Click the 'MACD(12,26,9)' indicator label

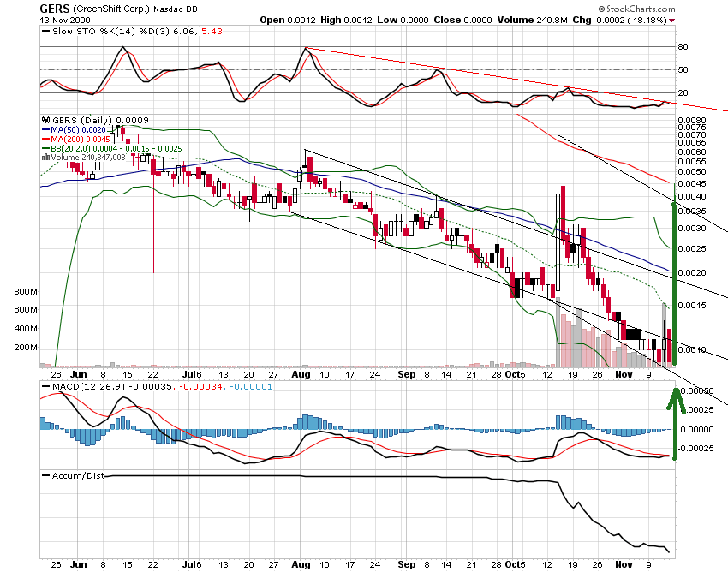click(89, 387)
